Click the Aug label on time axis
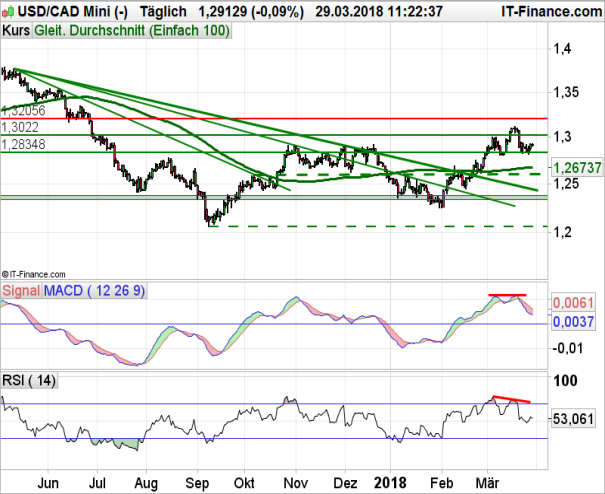The width and height of the screenshot is (605, 494). [146, 483]
